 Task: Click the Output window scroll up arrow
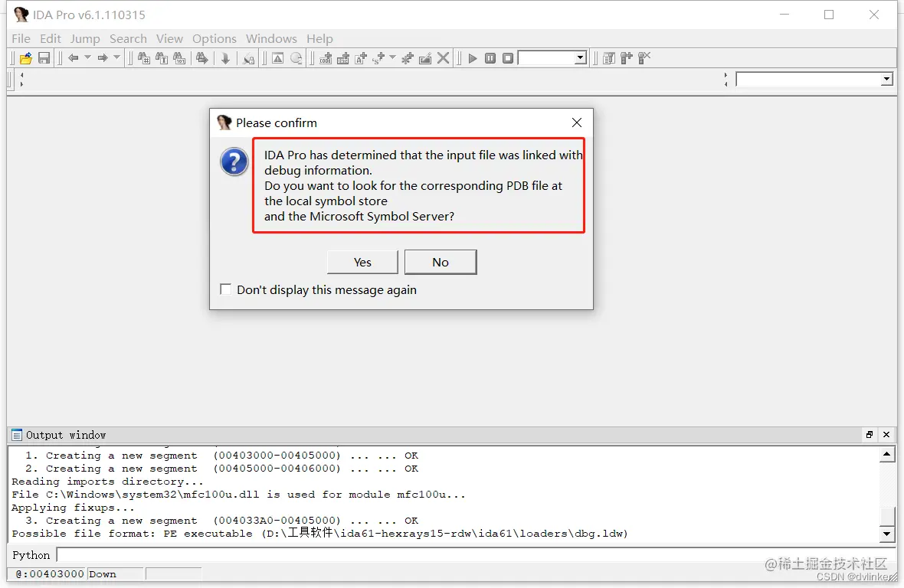[886, 455]
